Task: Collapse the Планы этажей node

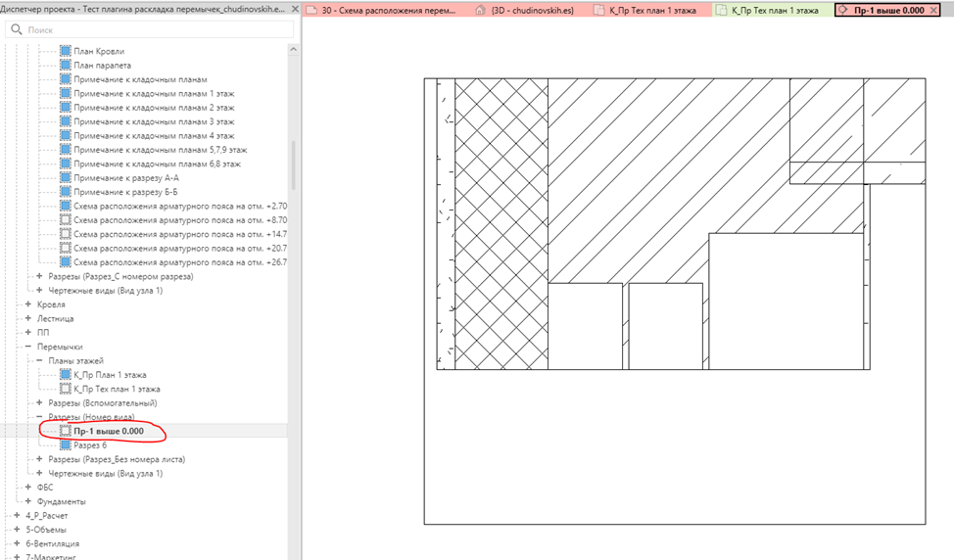Action: click(39, 360)
